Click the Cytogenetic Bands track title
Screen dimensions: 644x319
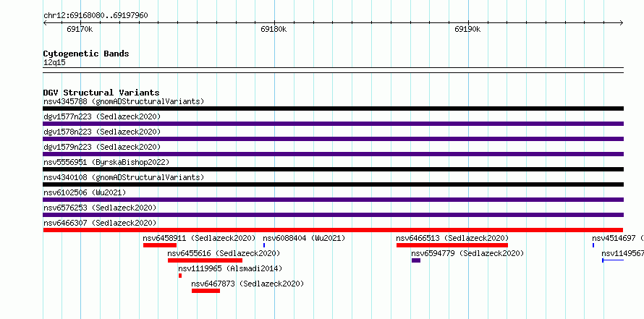coord(86,54)
